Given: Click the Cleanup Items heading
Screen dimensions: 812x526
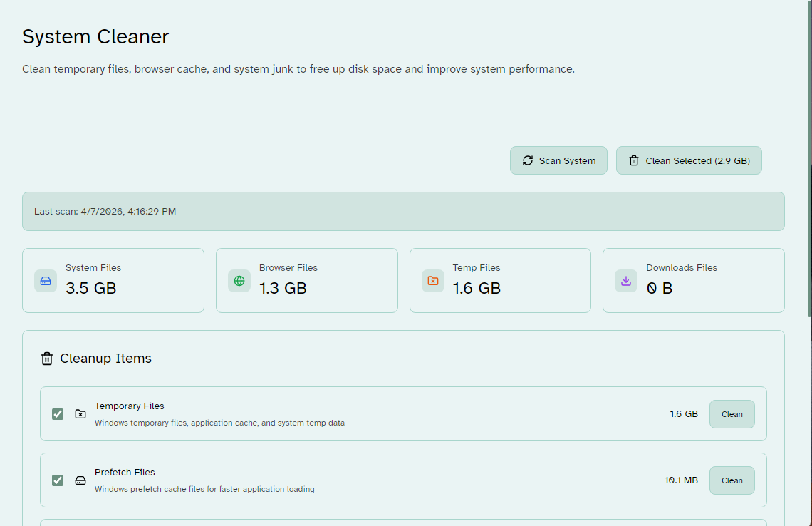Looking at the screenshot, I should pyautogui.click(x=105, y=359).
